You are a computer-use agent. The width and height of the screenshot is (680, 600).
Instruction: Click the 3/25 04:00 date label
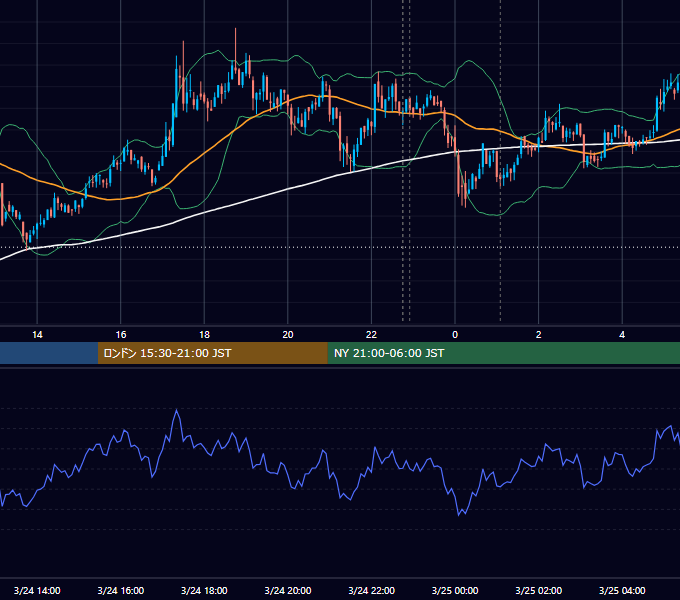[x=622, y=590]
